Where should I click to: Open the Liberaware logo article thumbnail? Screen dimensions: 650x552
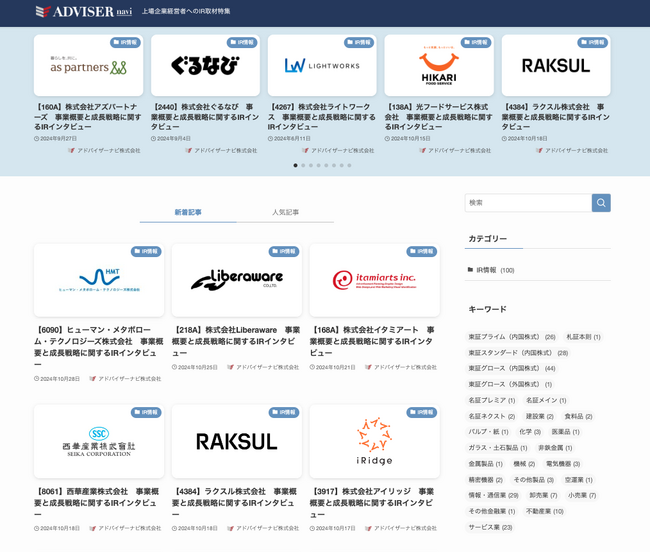point(237,280)
